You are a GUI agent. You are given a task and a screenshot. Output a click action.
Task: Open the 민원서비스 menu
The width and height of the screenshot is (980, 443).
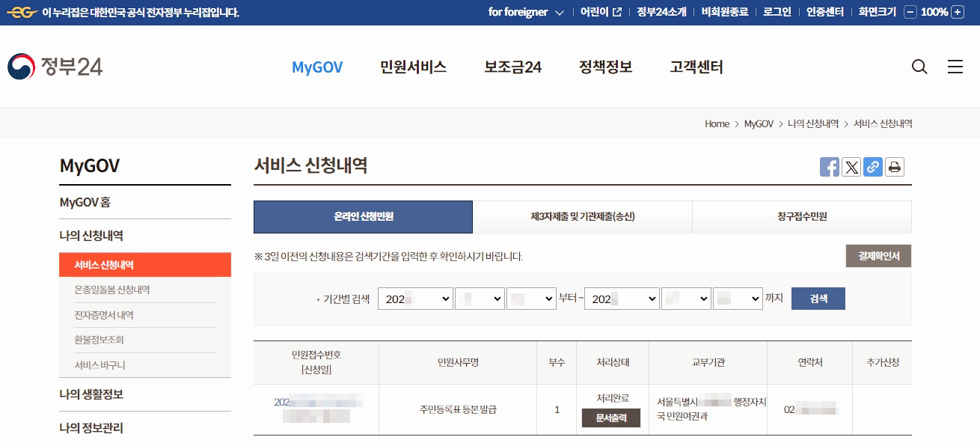[x=413, y=67]
